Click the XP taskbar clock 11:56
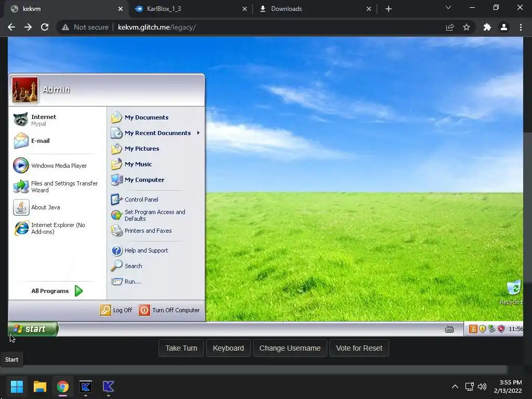Screen dimensions: 532x399 [x=516, y=329]
